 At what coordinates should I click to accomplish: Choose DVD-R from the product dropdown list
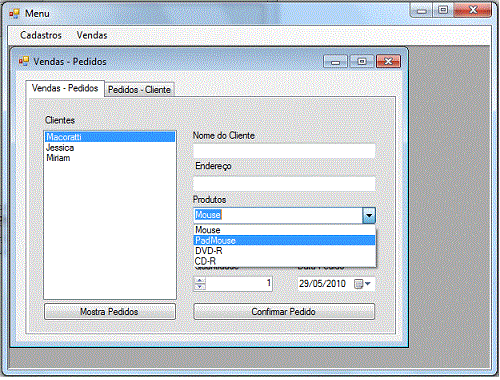[x=284, y=251]
